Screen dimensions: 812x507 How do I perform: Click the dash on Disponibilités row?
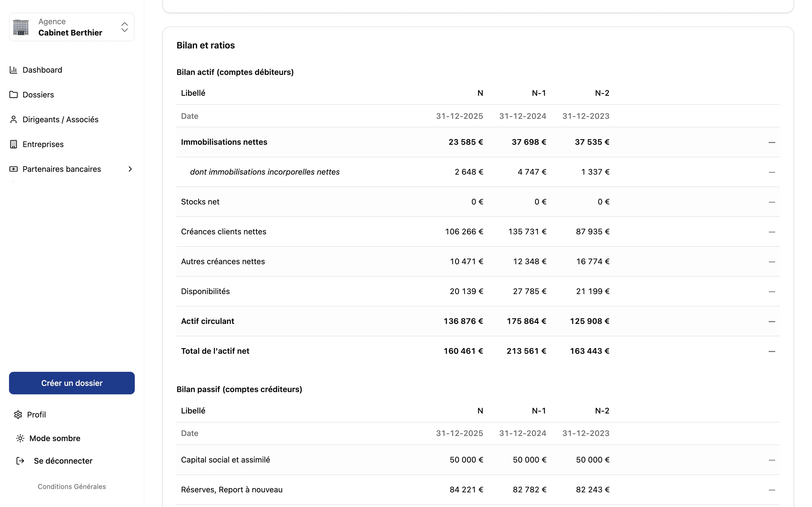tap(771, 292)
